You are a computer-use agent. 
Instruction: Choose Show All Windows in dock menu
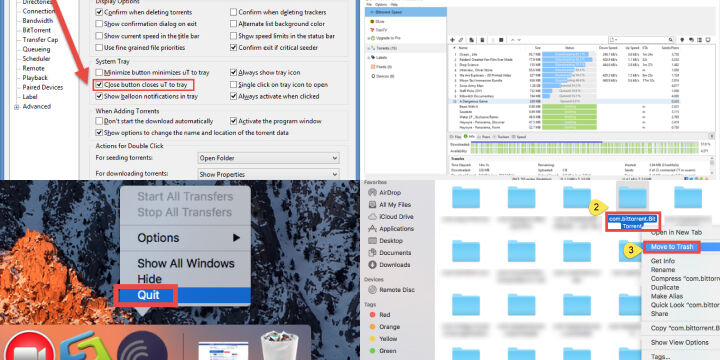tap(186, 264)
